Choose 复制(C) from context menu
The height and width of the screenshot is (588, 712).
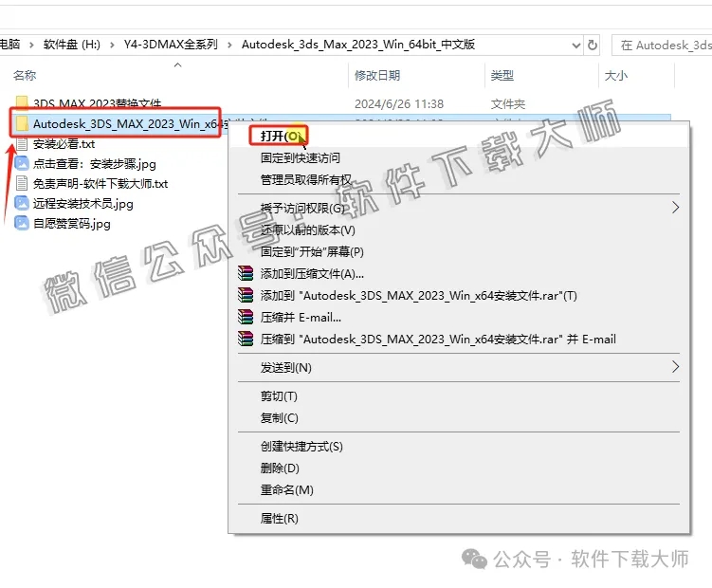280,417
